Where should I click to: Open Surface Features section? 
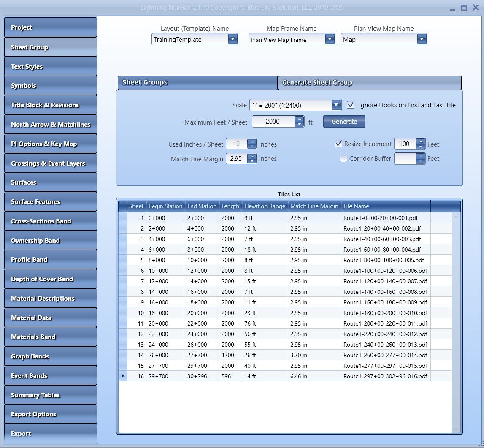[51, 202]
